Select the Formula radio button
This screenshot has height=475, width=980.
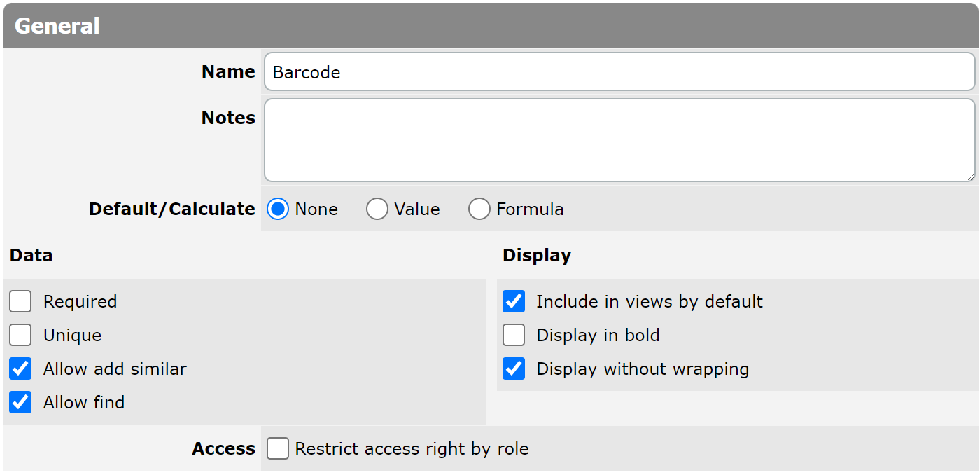coord(479,209)
